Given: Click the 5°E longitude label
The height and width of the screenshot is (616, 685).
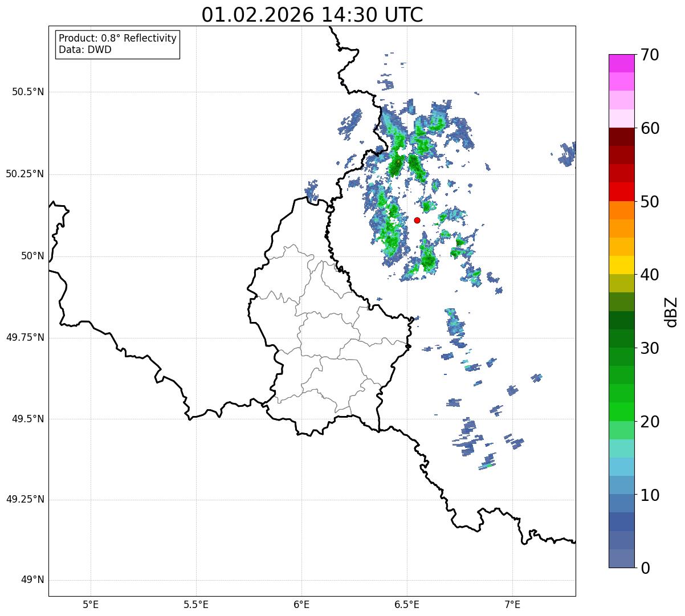Looking at the screenshot, I should (x=91, y=604).
